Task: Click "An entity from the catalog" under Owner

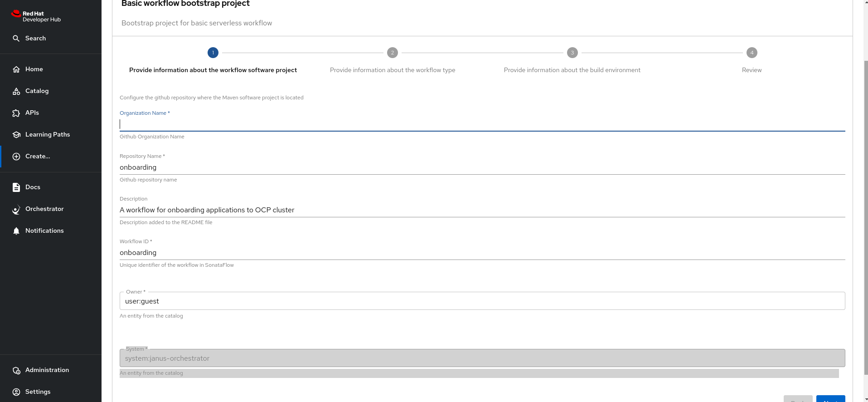Action: pos(151,316)
